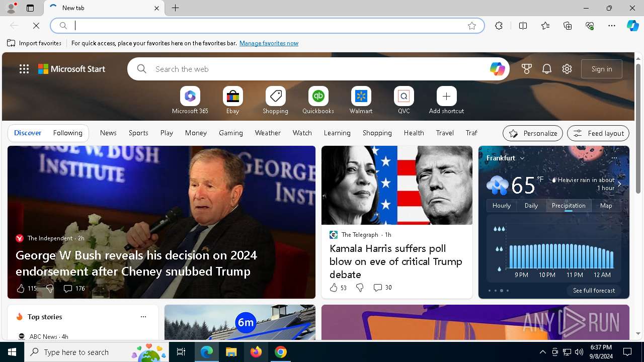
Task: Switch to the Following feed tab
Action: 67,133
